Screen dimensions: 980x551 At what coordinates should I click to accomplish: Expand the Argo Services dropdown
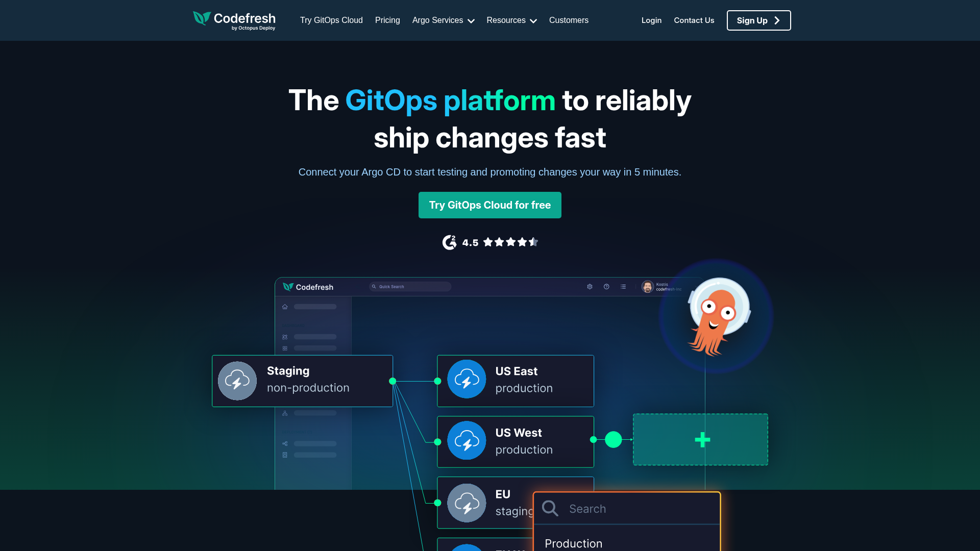coord(442,20)
